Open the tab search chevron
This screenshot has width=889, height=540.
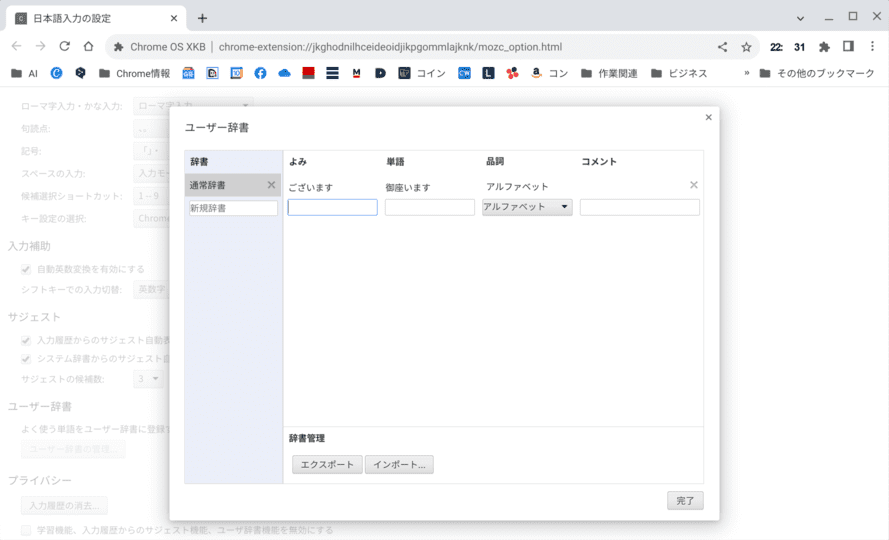[800, 18]
